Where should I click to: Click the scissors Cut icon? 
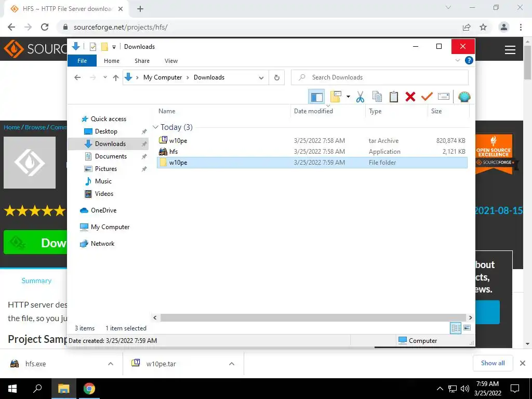pyautogui.click(x=360, y=97)
